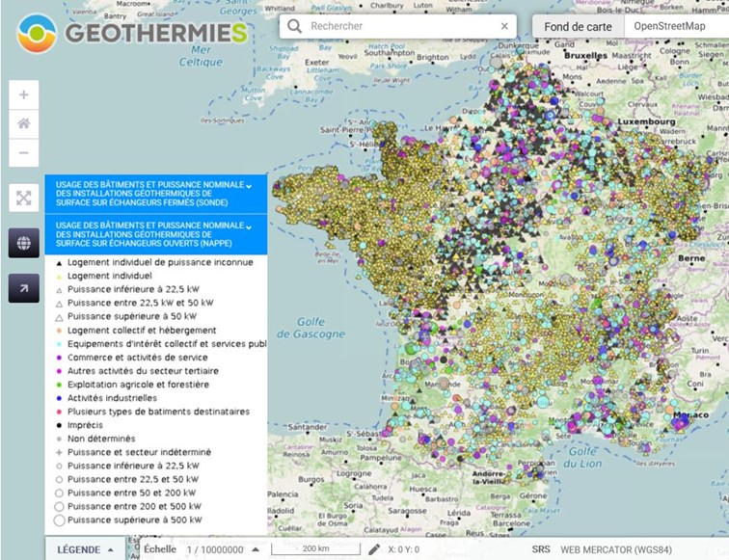Click the plus Puissance et secteur indéterminé symbol
This screenshot has width=729, height=560.
(x=59, y=452)
